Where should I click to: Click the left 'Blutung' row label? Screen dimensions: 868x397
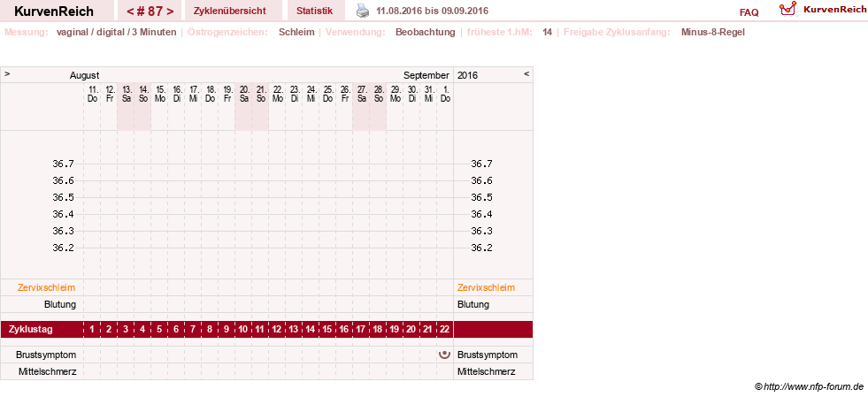pyautogui.click(x=60, y=304)
